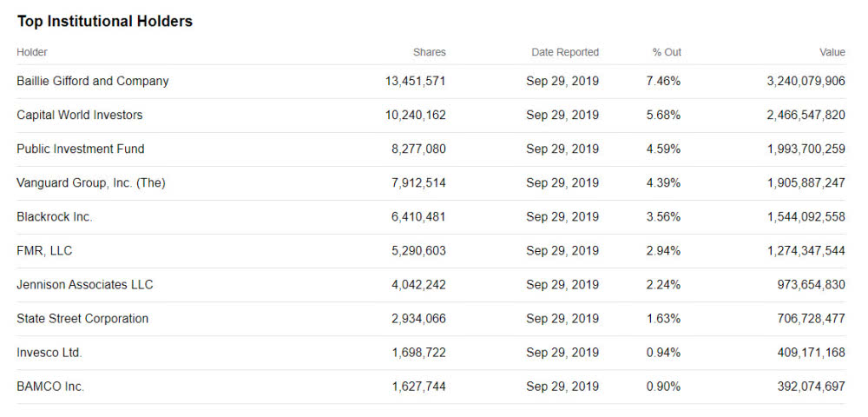The width and height of the screenshot is (868, 417).
Task: Click the Blackrock Inc. holder name
Action: [x=55, y=216]
